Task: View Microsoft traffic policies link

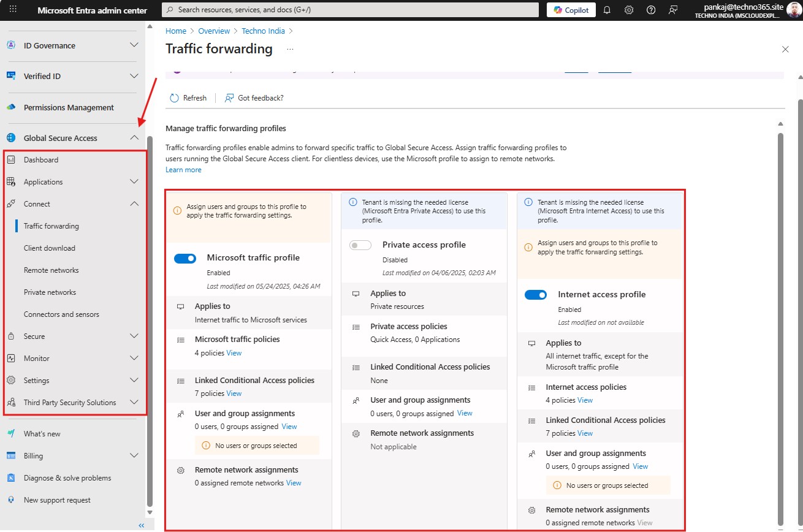Action: click(x=234, y=353)
